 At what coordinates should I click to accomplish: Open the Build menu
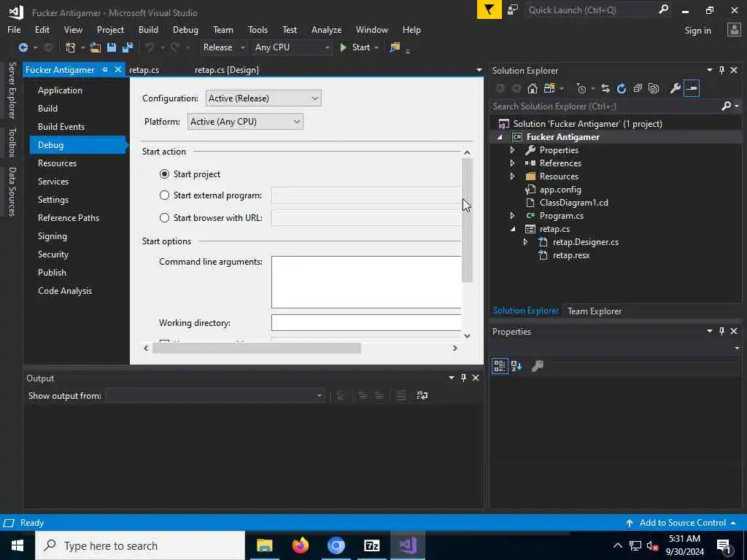[x=148, y=29]
